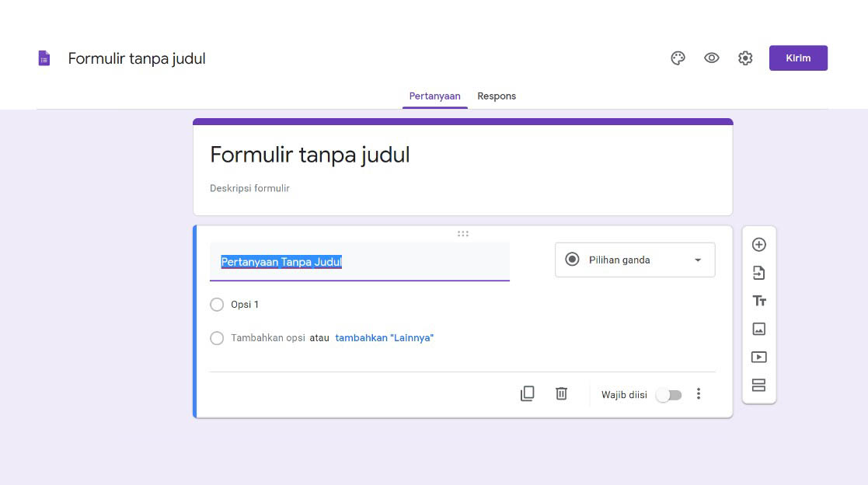The width and height of the screenshot is (868, 485).
Task: Add a video from sidebar
Action: coord(759,357)
